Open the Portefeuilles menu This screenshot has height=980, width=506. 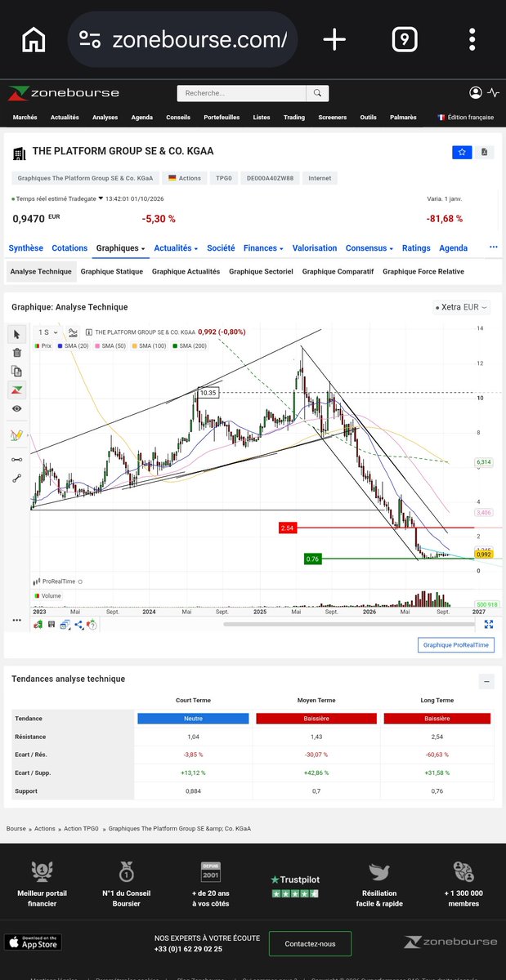point(222,118)
